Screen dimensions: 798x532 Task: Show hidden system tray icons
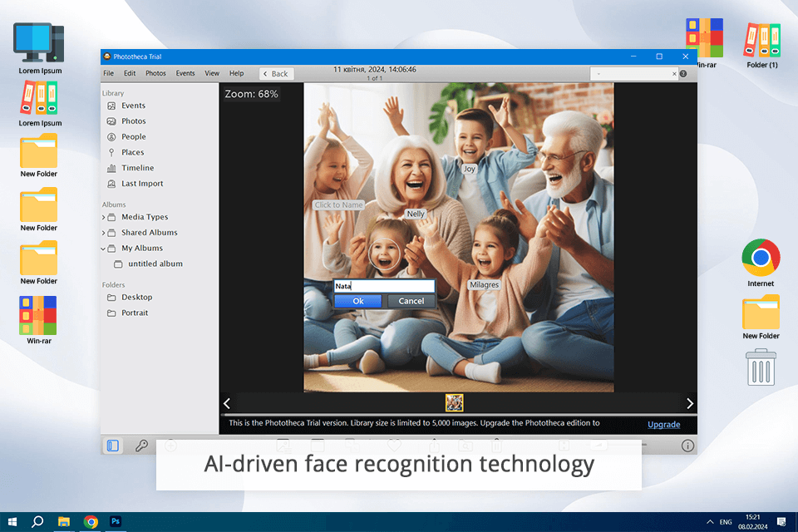pyautogui.click(x=709, y=522)
